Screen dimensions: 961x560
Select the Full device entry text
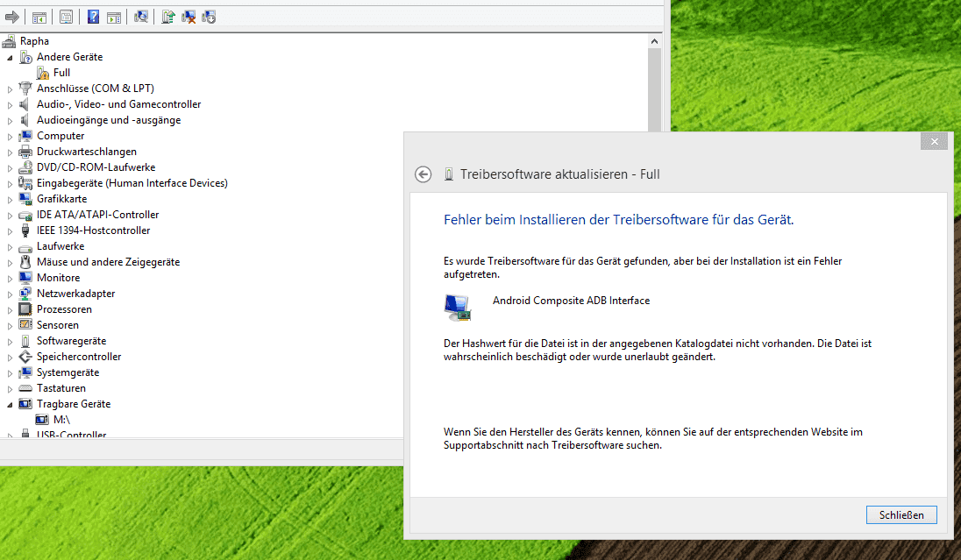(62, 72)
